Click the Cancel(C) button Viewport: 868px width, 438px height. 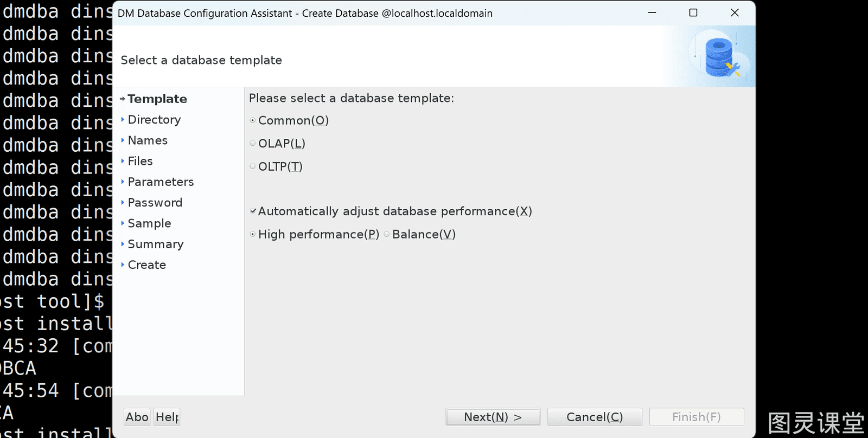(595, 417)
